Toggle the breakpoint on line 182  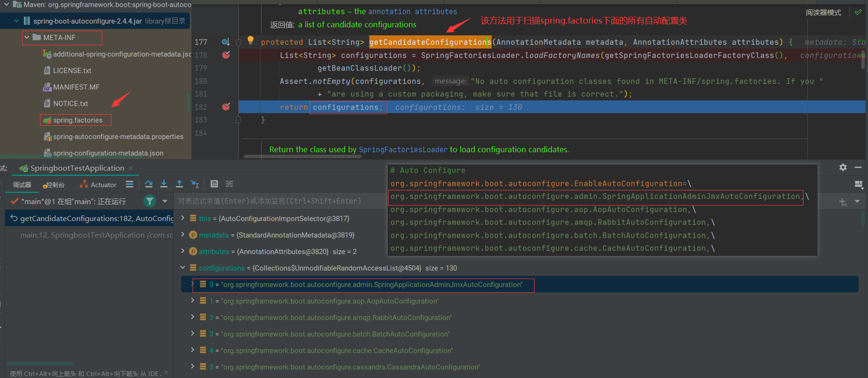[x=226, y=107]
